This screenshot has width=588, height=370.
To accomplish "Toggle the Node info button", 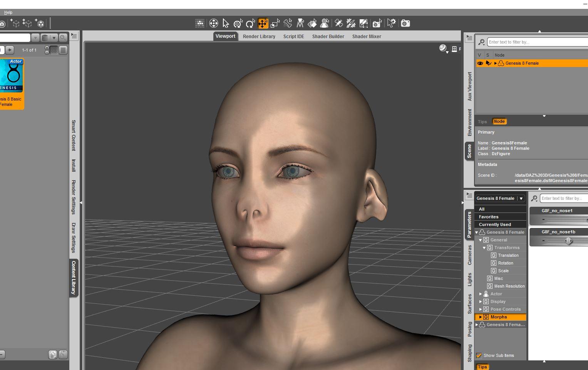I will [499, 122].
